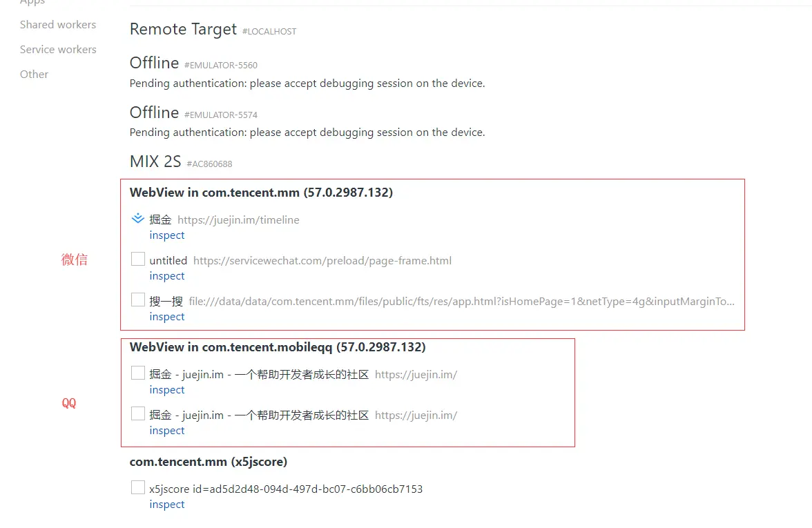
Task: Click the '#AC860688' device serial
Action: coord(209,164)
